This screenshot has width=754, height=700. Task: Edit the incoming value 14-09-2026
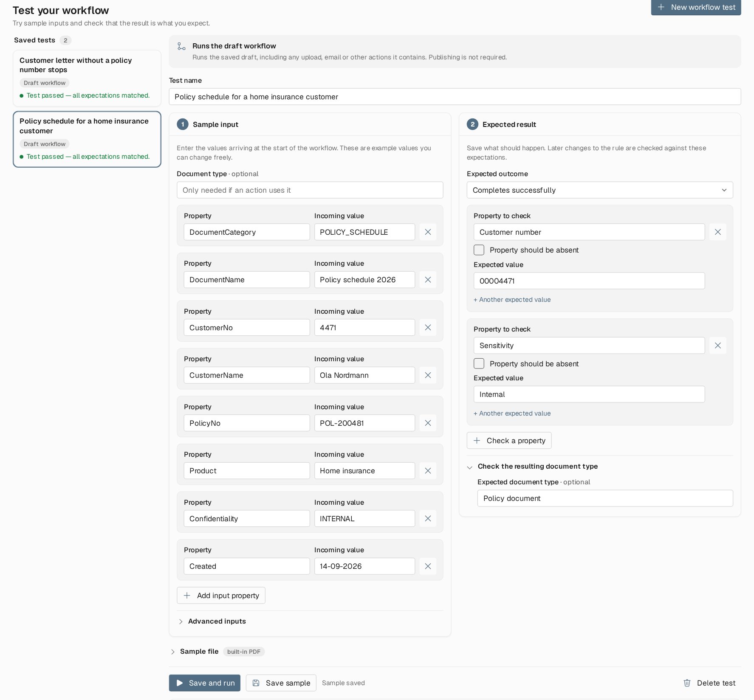point(364,566)
